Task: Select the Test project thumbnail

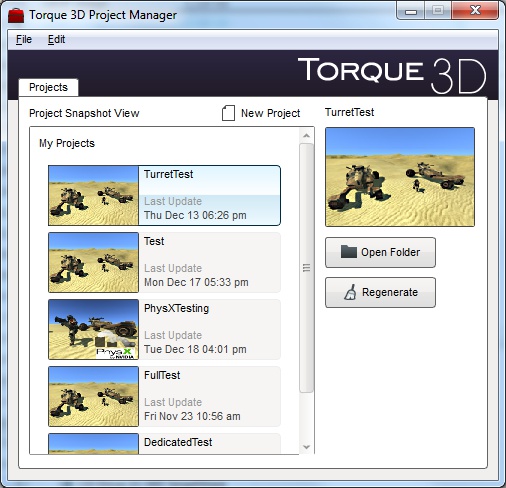Action: (x=93, y=262)
